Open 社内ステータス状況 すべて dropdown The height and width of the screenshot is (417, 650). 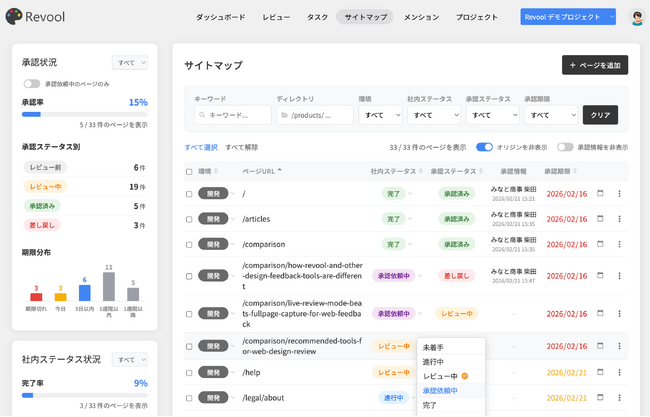coord(130,360)
